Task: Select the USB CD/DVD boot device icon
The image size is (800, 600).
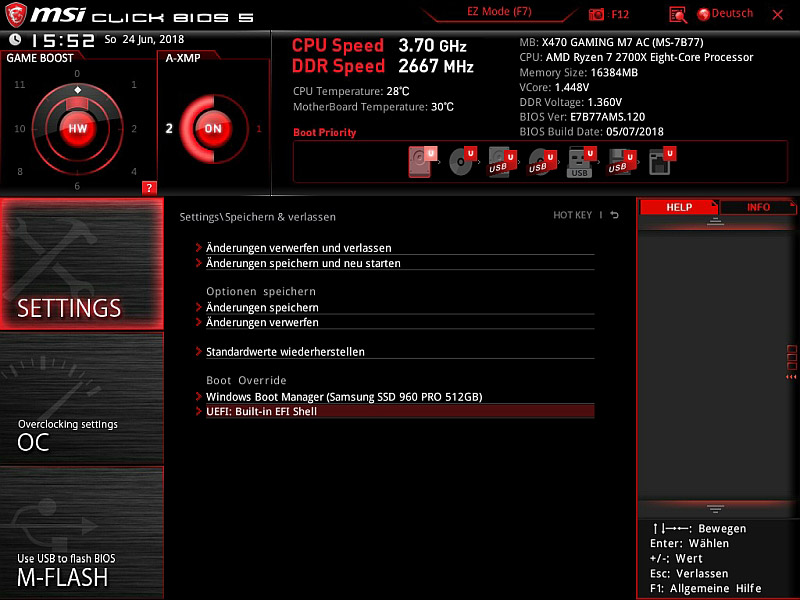Action: 542,163
